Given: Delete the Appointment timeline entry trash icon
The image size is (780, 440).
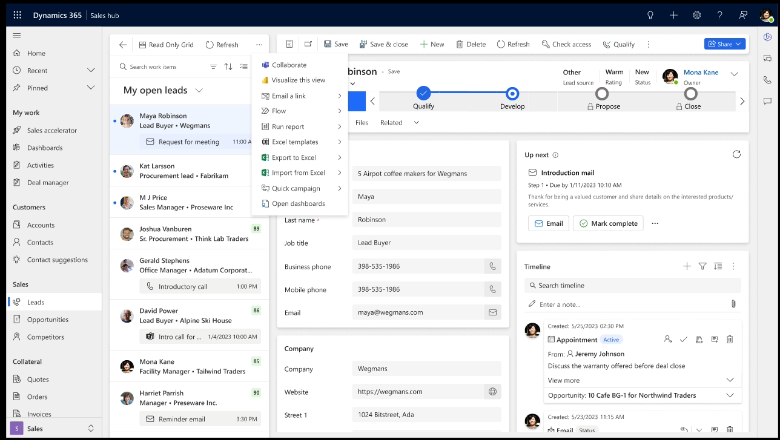Looking at the screenshot, I should [x=730, y=340].
